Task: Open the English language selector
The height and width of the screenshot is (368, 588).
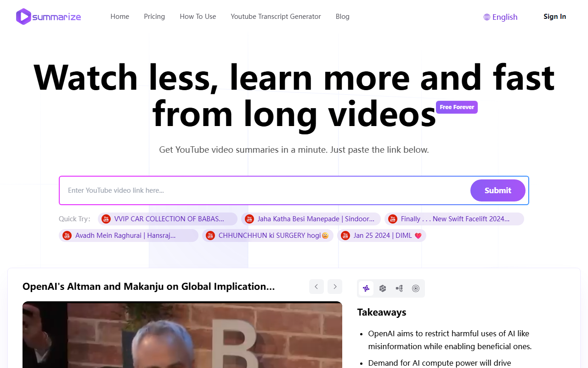Action: 501,17
